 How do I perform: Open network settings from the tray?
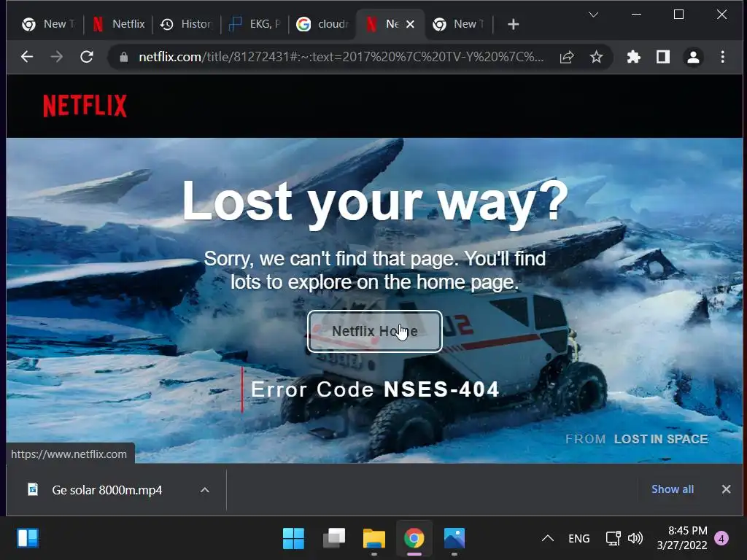613,539
